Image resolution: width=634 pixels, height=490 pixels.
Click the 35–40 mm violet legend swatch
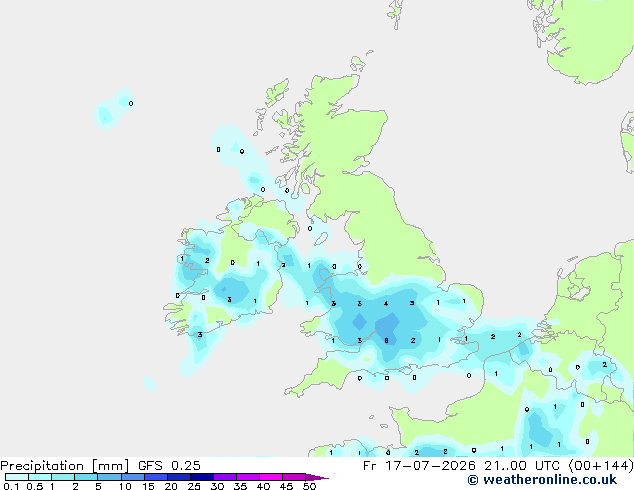[x=247, y=477]
